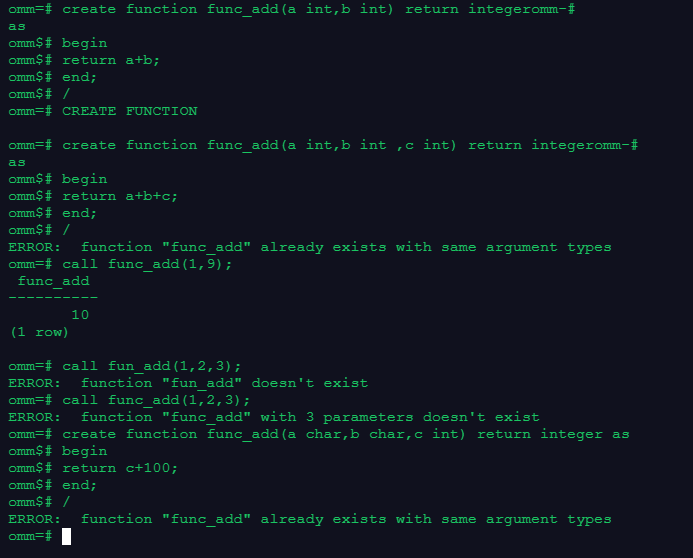Image resolution: width=693 pixels, height=558 pixels.
Task: Click the last "already exists" error line
Action: point(310,519)
